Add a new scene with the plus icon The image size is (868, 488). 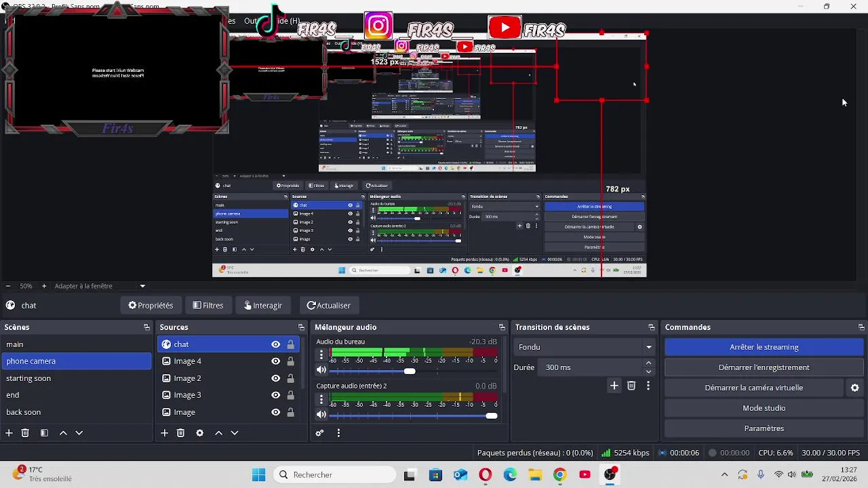click(9, 433)
